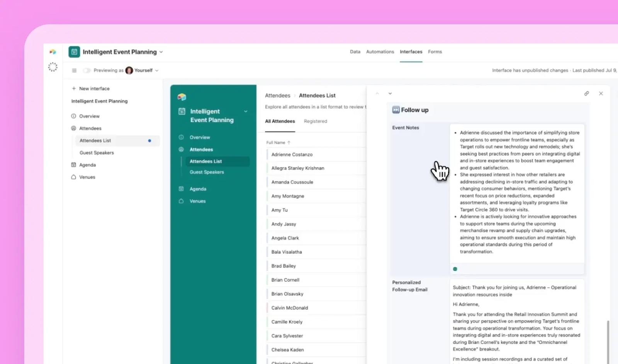The image size is (618, 364).
Task: Click the Venues icon in green panel
Action: 181,201
